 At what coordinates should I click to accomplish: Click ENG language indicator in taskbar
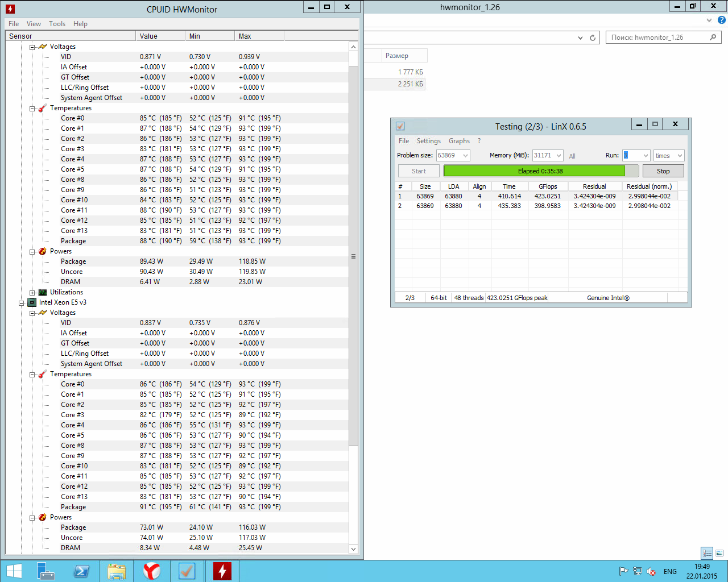670,571
